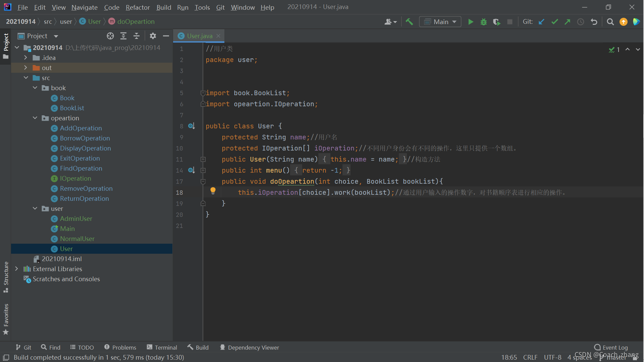
Task: Click gutter override icon on line 14
Action: tap(191, 170)
